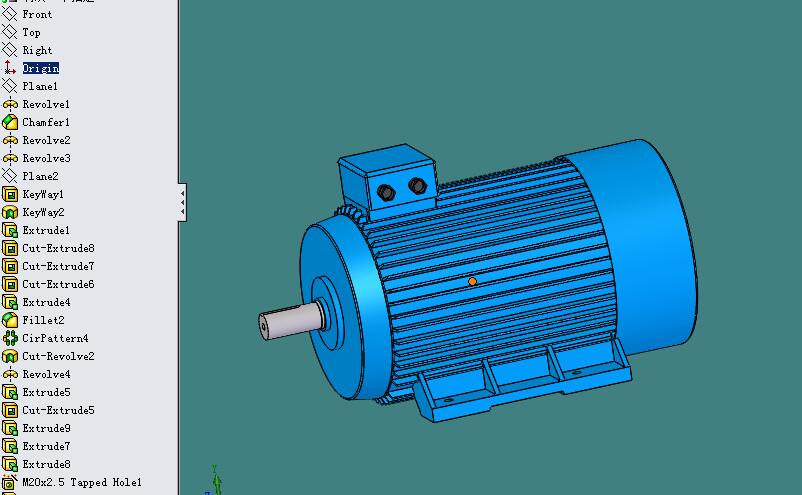Click the Cut-Extrude5 feature icon

tap(10, 410)
